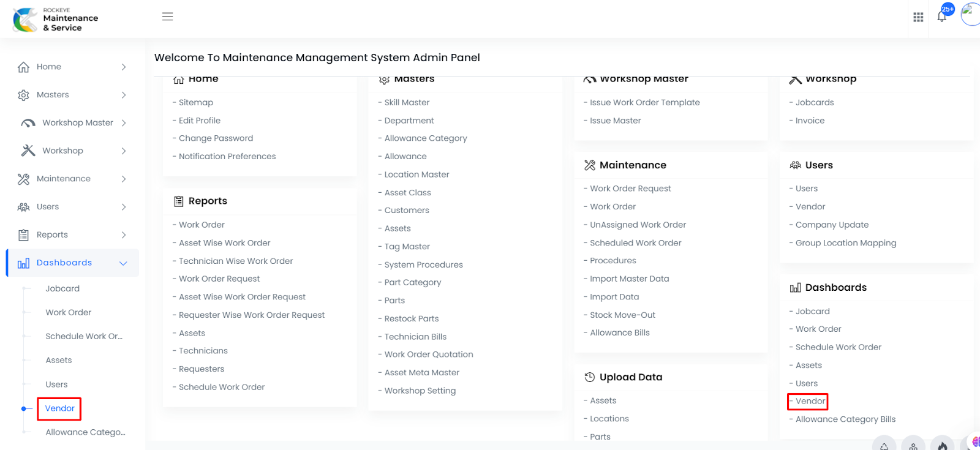
Task: Expand the Maintenance sidebar chevron
Action: (124, 179)
